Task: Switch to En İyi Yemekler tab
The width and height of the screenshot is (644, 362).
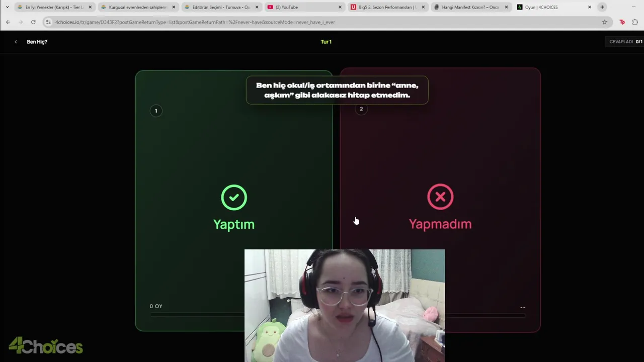Action: [54, 7]
